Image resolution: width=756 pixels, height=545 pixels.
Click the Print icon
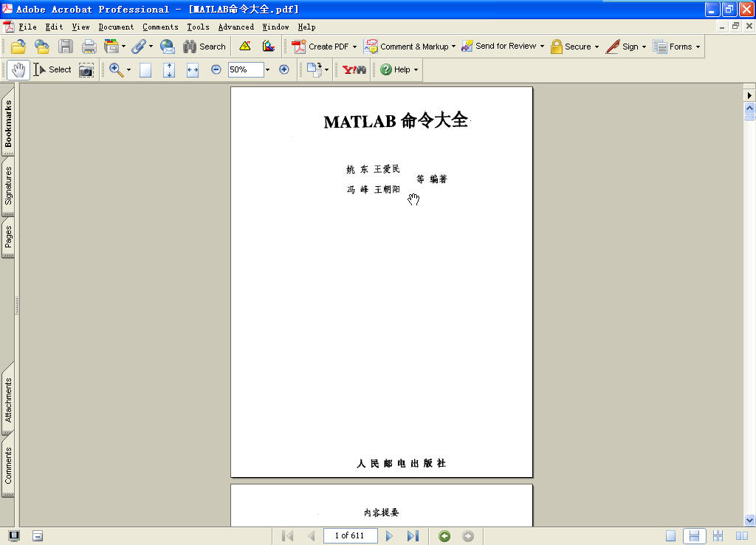click(x=89, y=47)
